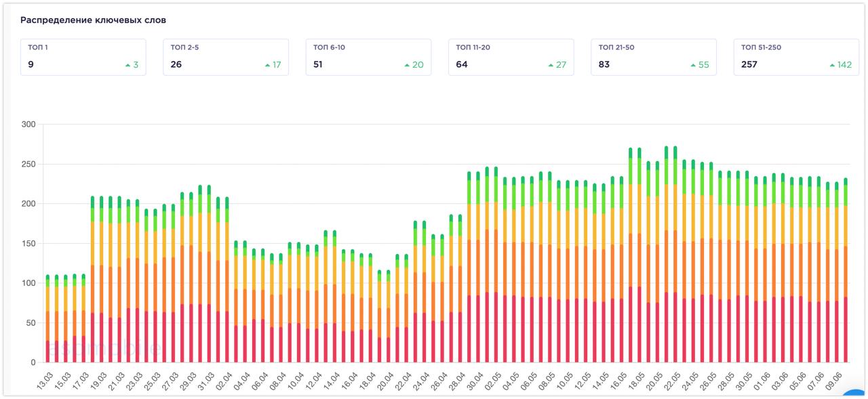
Task: Click the 300 label on the vertical axis
Action: (x=28, y=125)
